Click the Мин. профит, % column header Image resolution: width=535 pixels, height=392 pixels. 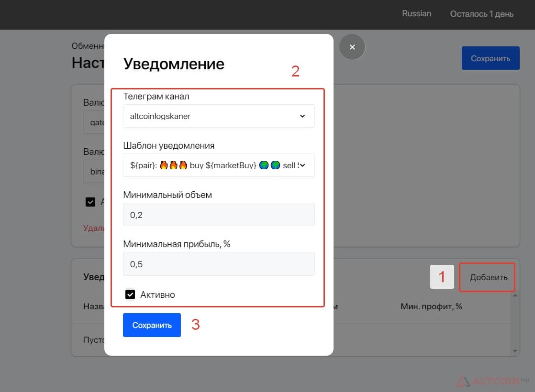click(431, 306)
